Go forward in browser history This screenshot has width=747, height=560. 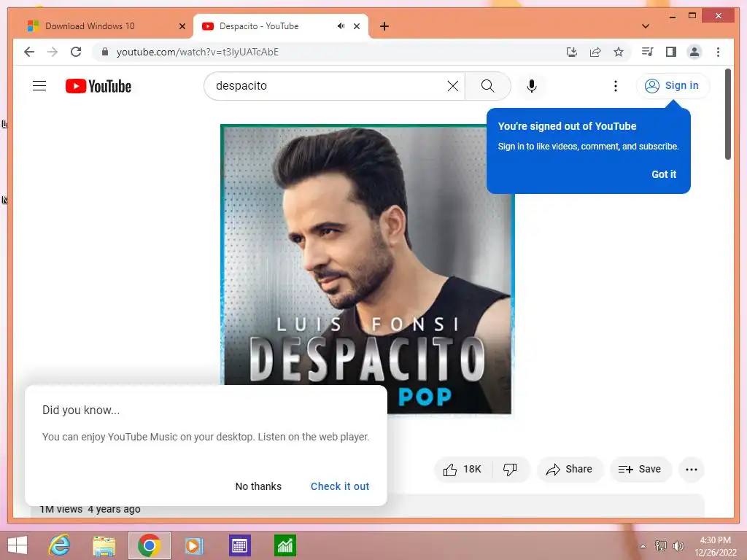tap(53, 52)
